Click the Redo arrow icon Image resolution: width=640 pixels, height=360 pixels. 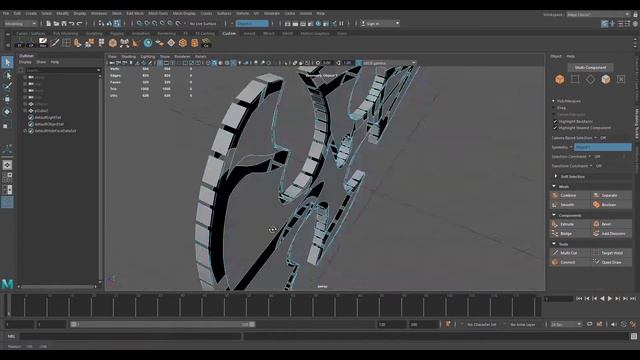coord(80,24)
